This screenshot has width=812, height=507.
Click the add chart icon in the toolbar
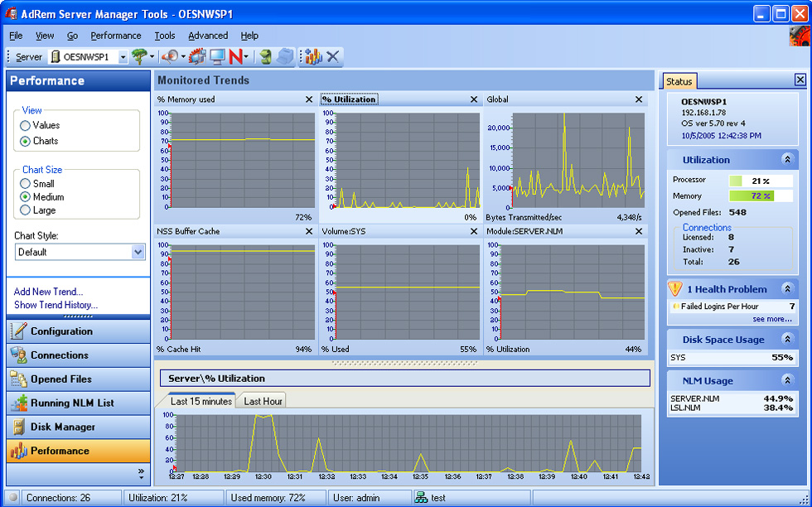click(313, 56)
